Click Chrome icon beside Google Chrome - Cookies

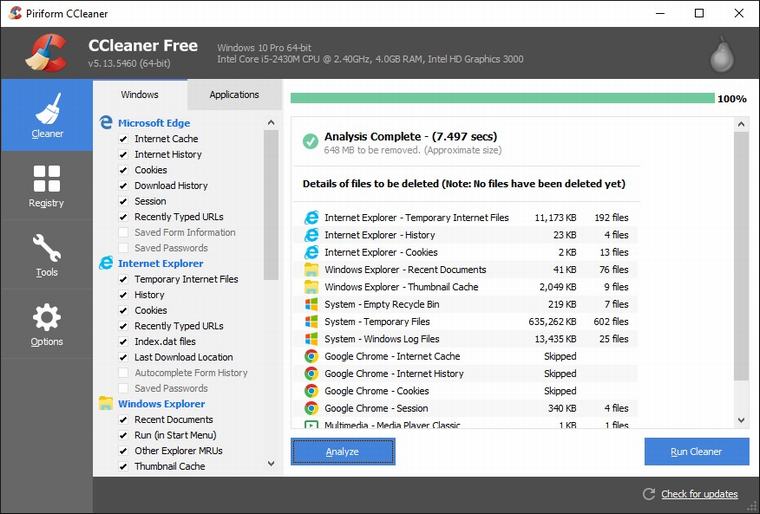point(311,391)
